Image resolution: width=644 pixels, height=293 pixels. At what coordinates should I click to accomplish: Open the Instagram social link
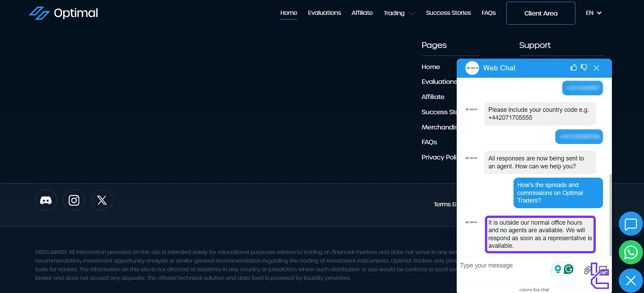[x=74, y=200]
